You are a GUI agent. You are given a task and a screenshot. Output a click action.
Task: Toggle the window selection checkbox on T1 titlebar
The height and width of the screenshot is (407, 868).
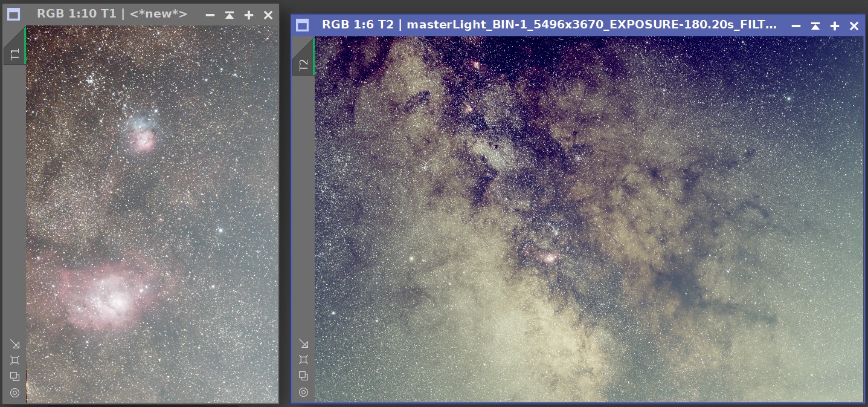pos(13,14)
